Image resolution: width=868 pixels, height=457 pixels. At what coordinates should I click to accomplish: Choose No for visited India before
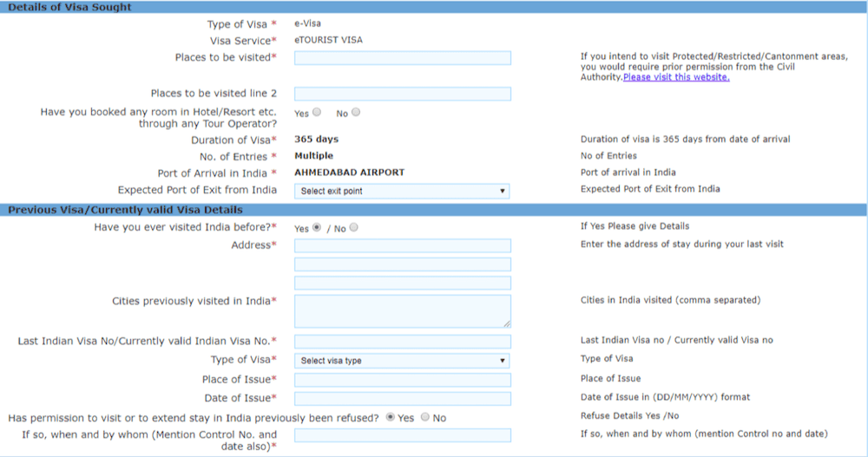click(354, 227)
